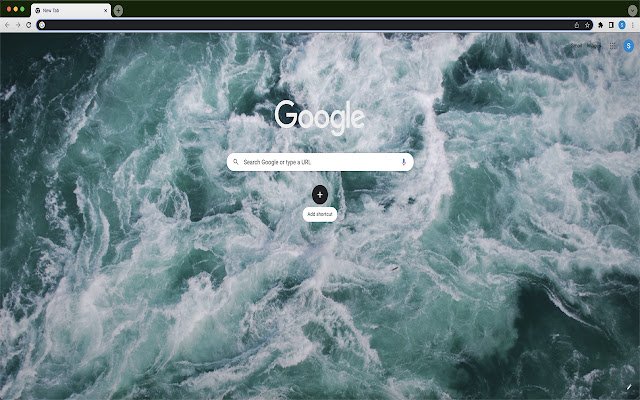Open the Gmail link
640x400 pixels.
[576, 46]
